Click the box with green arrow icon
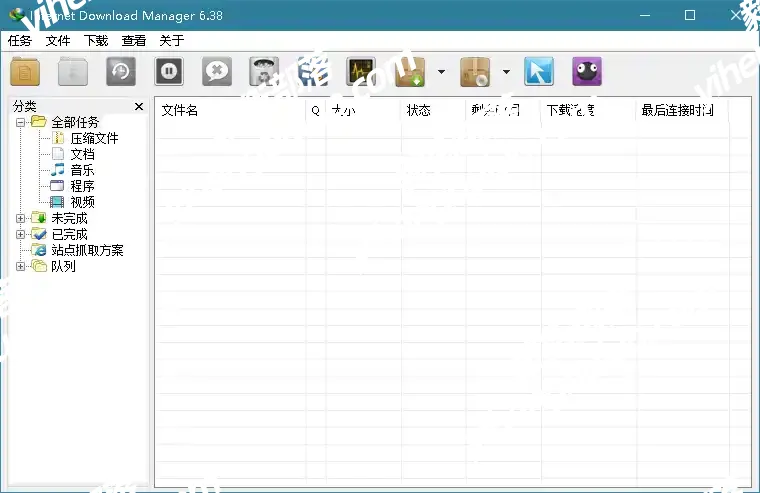The height and width of the screenshot is (493, 760). 410,72
